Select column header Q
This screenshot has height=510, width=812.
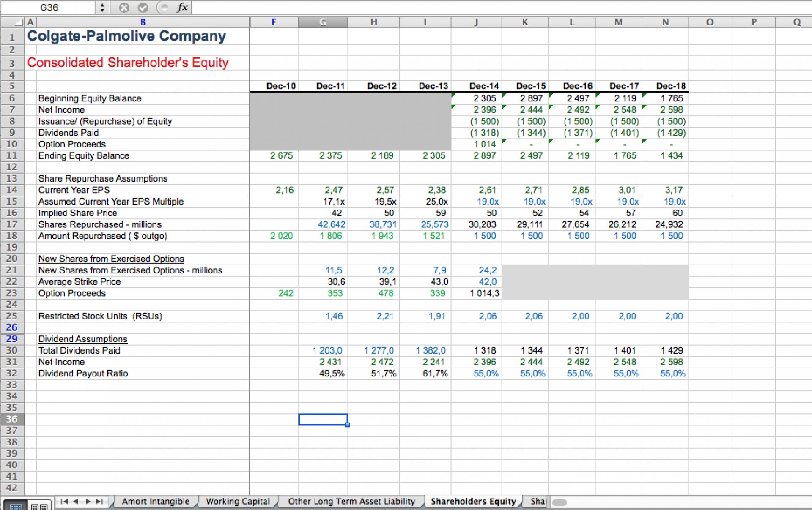click(796, 22)
